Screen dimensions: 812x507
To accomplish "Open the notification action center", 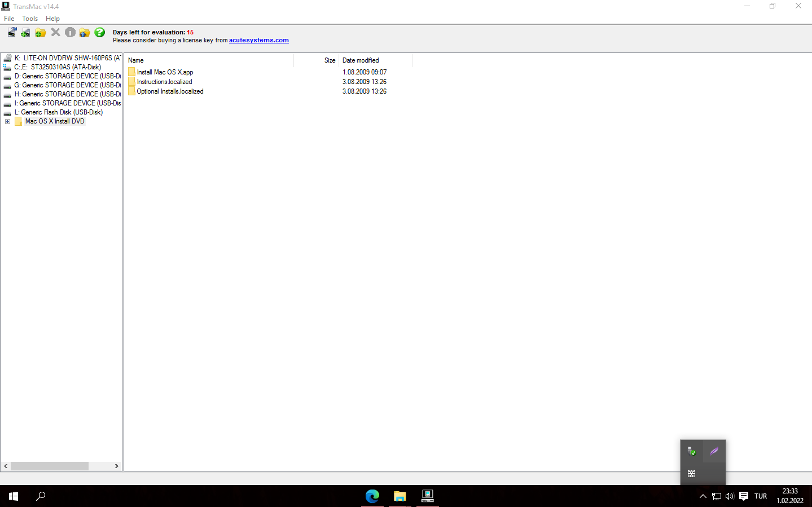I will [x=744, y=496].
